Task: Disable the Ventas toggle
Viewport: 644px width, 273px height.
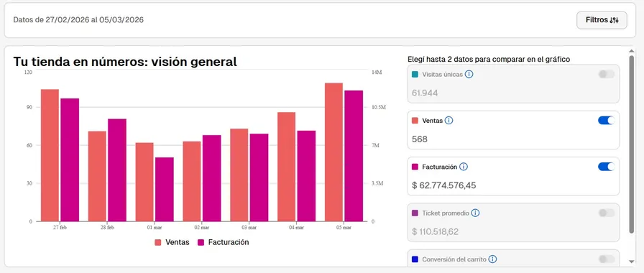Action: click(x=607, y=120)
